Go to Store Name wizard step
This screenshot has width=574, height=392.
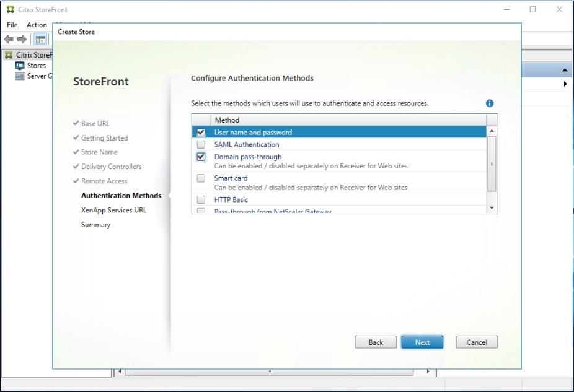click(99, 152)
